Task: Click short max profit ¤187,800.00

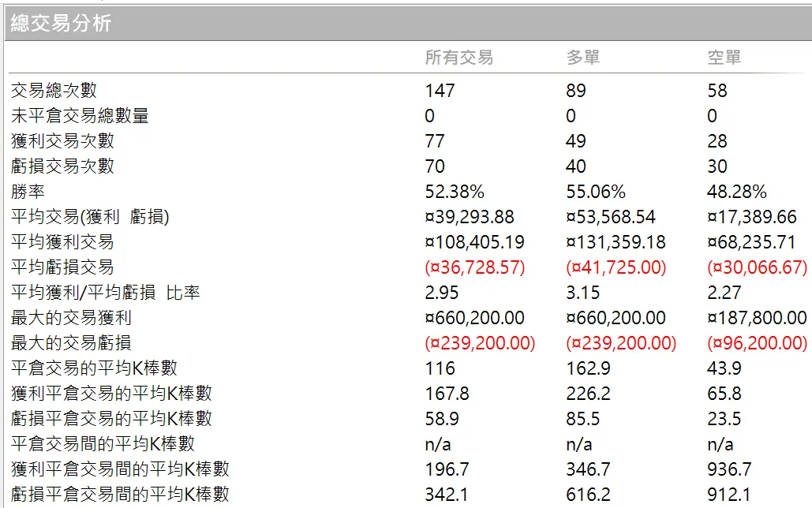Action: tap(757, 318)
